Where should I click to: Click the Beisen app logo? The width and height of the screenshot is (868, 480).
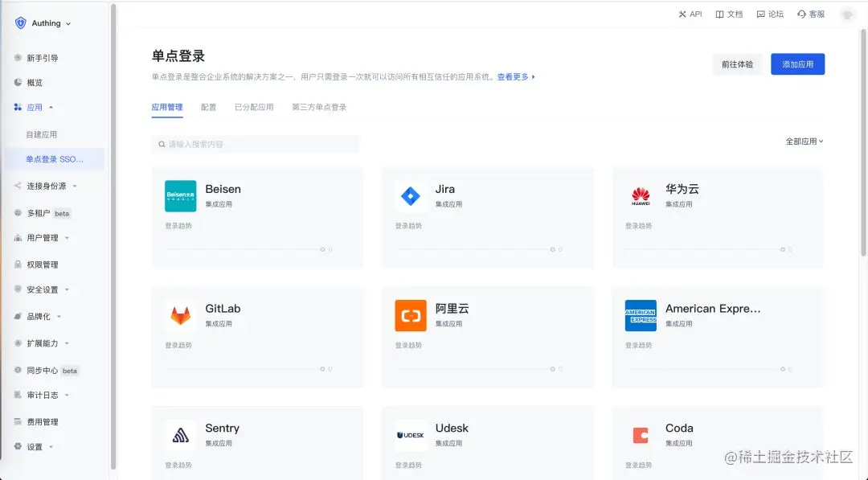click(181, 196)
